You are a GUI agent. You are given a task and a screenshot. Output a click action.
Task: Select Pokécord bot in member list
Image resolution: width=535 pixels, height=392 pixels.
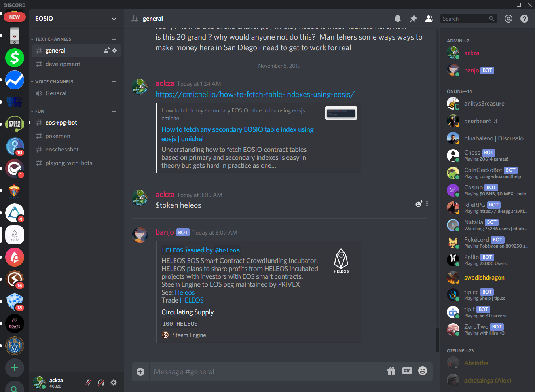pos(488,242)
